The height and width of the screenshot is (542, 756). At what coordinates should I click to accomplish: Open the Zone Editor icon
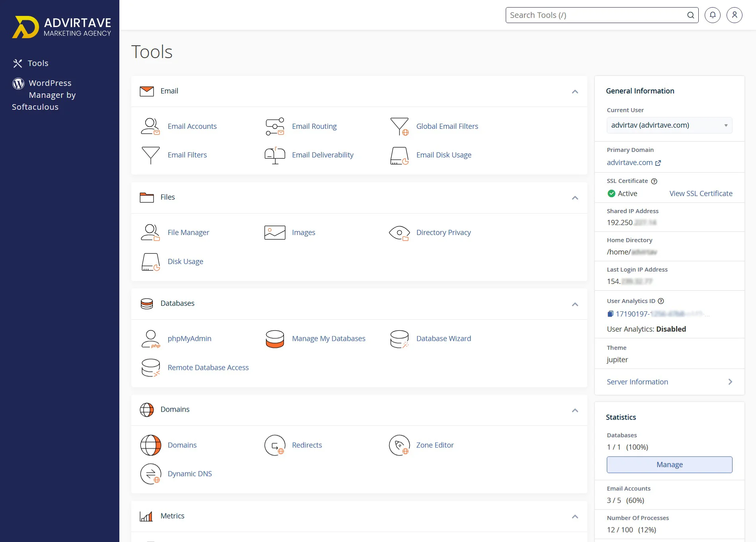click(x=399, y=445)
